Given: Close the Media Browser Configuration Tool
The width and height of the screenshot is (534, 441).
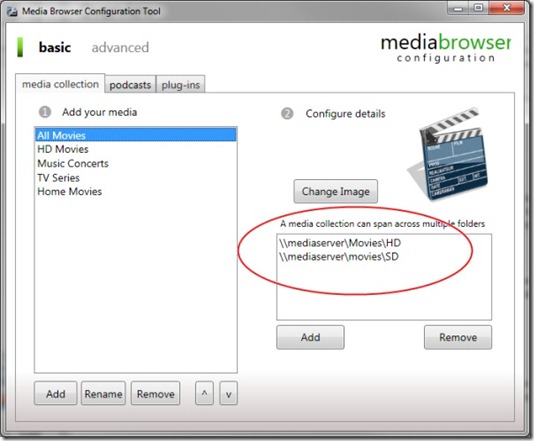Looking at the screenshot, I should pyautogui.click(x=506, y=8).
